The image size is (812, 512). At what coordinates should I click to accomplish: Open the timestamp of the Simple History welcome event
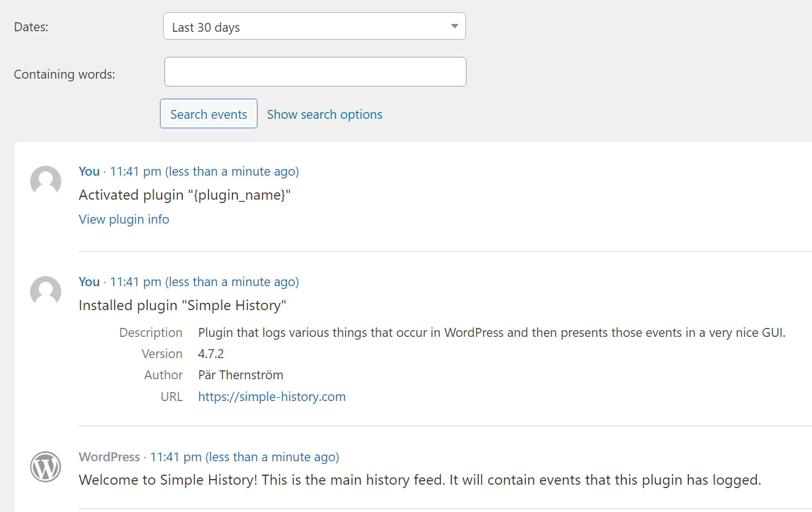point(244,457)
